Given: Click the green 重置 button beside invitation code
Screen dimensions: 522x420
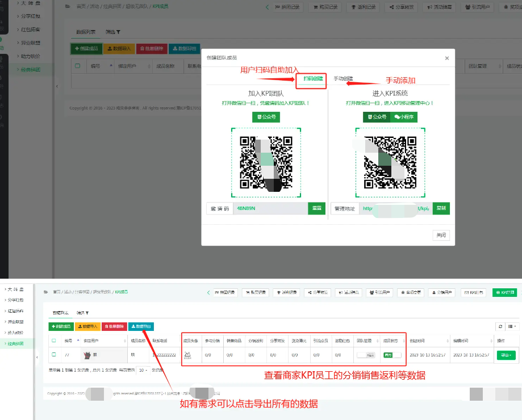Looking at the screenshot, I should (316, 208).
